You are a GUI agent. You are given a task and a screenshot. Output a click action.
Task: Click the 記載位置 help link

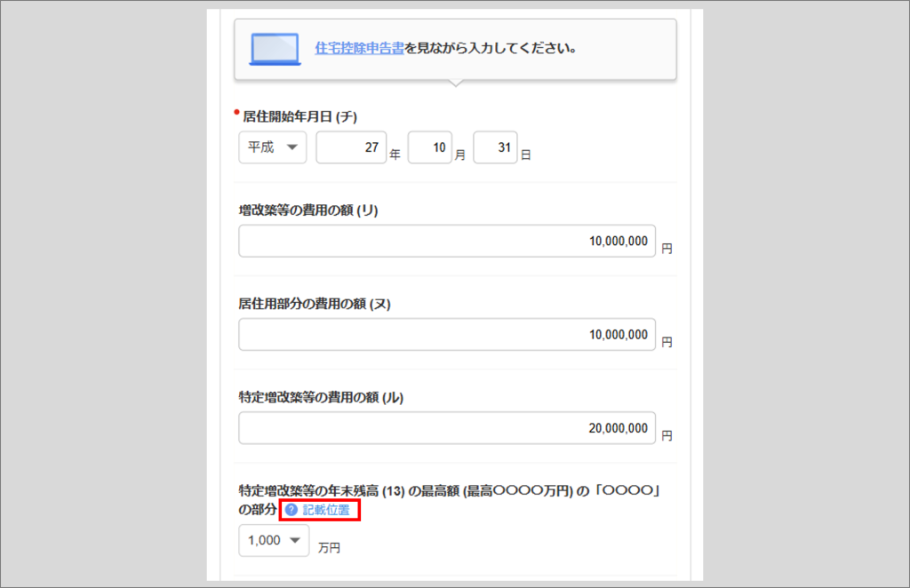click(x=326, y=510)
